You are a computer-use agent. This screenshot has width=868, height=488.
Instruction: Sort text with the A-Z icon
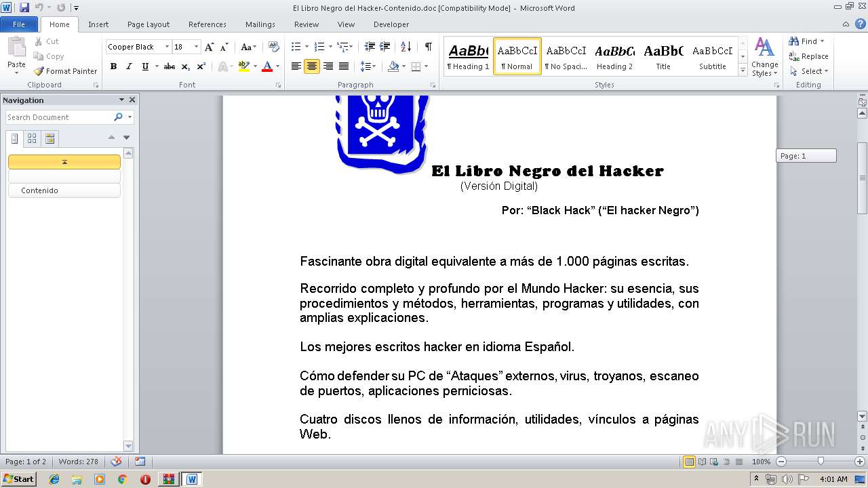click(406, 47)
